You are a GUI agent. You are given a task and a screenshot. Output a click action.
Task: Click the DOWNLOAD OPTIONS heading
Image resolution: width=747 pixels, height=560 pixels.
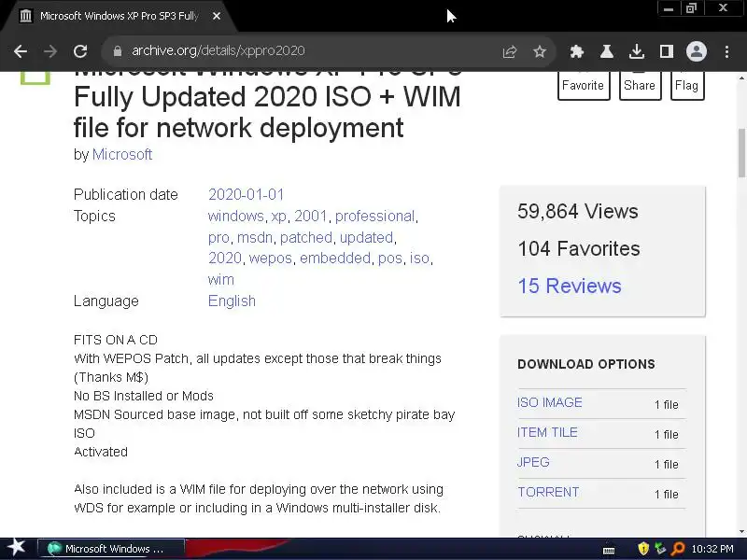586,364
